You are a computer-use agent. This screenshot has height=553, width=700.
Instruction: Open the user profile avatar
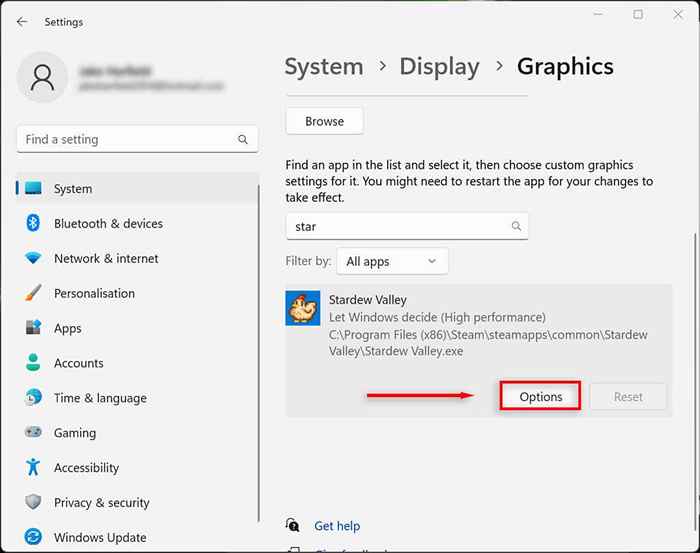(x=42, y=77)
